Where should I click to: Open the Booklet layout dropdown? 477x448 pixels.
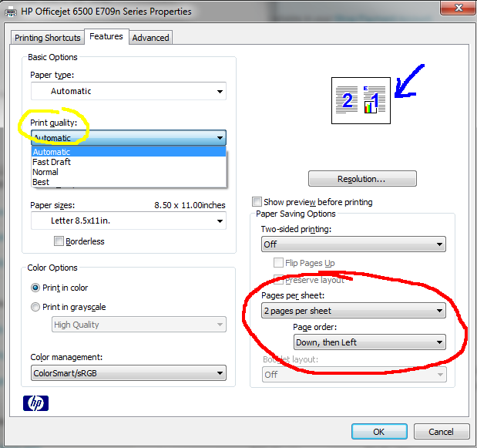pyautogui.click(x=354, y=374)
